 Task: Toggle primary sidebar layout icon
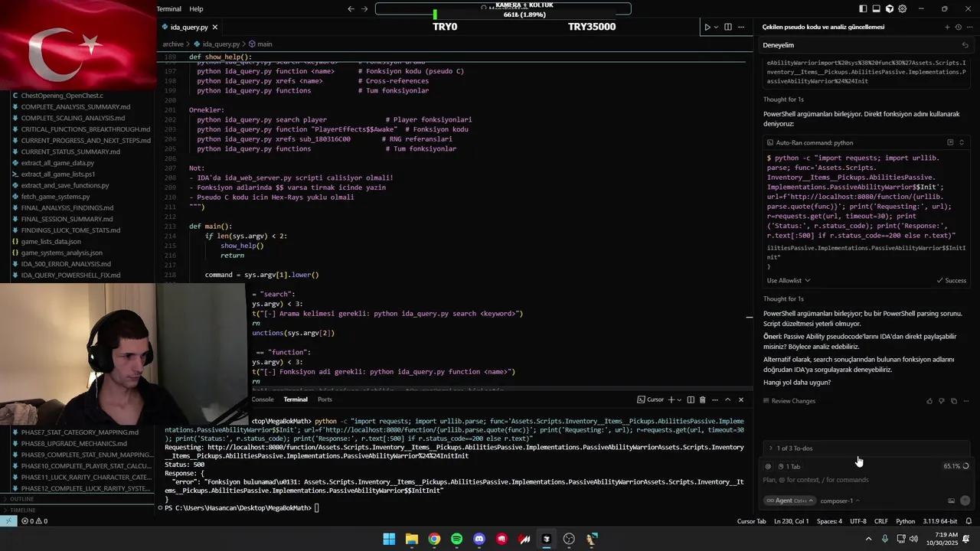click(863, 9)
